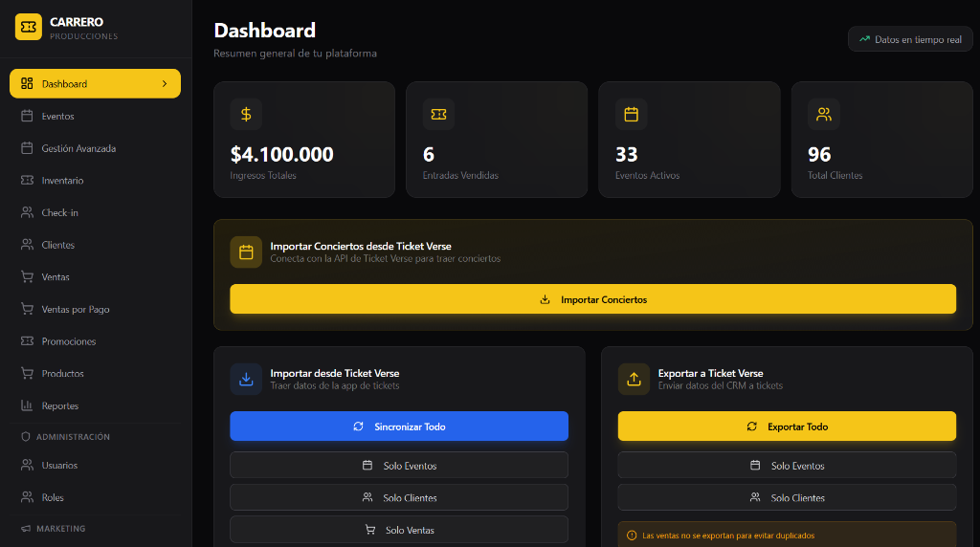The height and width of the screenshot is (547, 980).
Task: Import Solo Eventos from Ticket Verse
Action: 399,465
